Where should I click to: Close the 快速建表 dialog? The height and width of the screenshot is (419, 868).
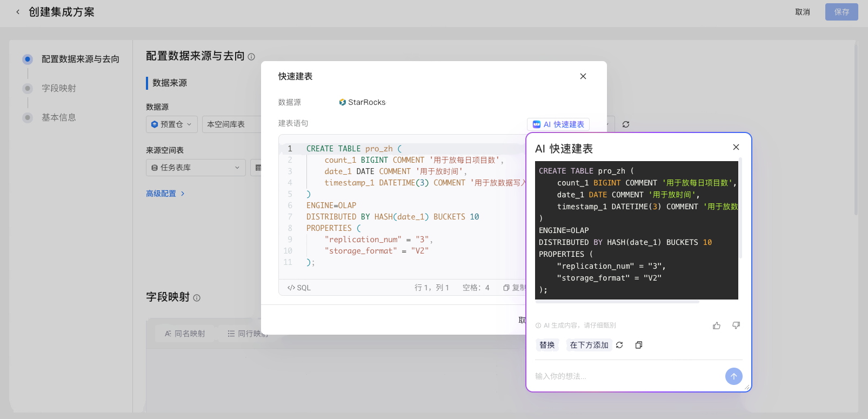(583, 76)
